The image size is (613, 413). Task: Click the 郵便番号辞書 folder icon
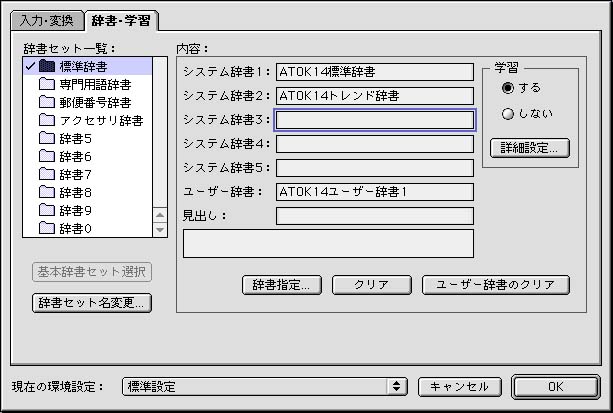pos(47,102)
